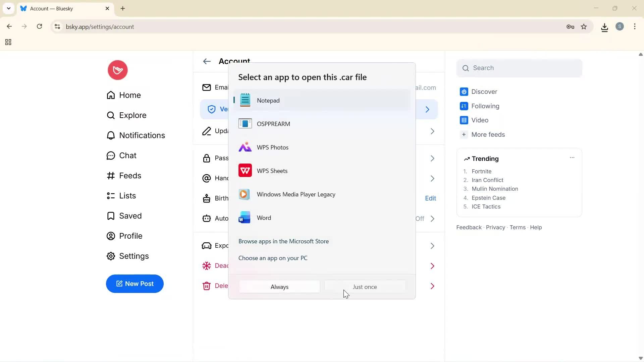
Task: Select Word in the app list
Action: pyautogui.click(x=264, y=218)
